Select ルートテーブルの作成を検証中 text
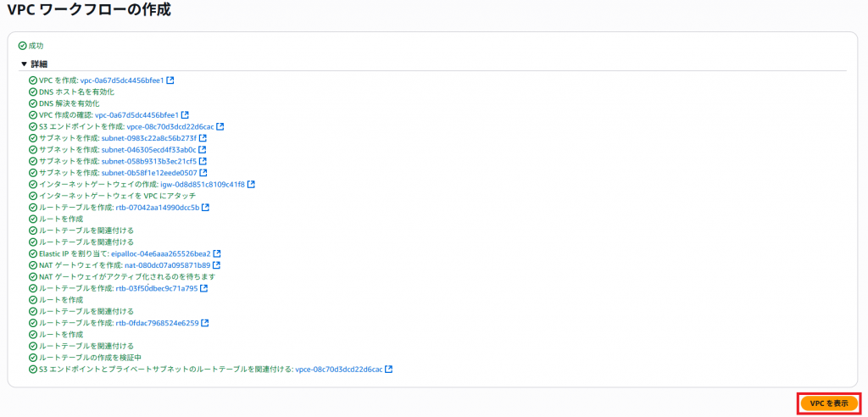 click(90, 357)
